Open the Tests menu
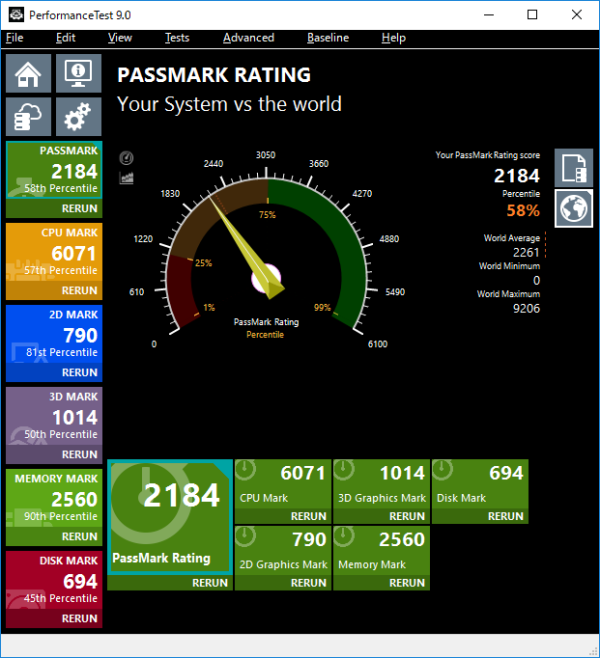This screenshot has width=600, height=658. click(x=177, y=38)
